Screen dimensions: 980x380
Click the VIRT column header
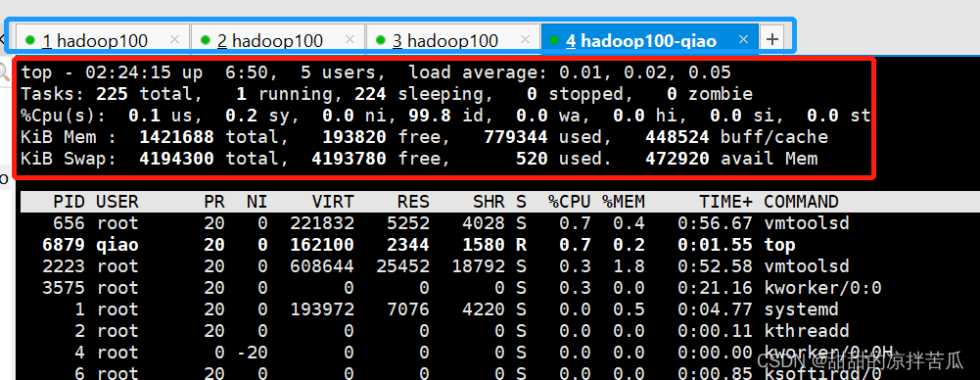click(x=333, y=201)
